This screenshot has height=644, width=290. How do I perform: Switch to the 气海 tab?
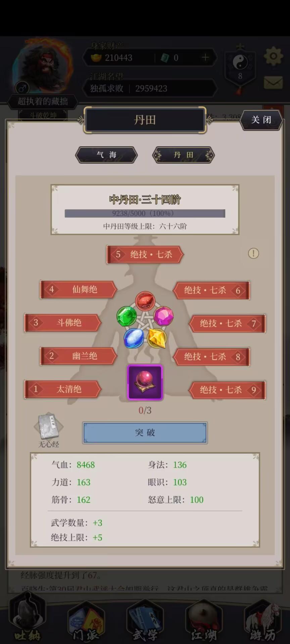point(106,155)
